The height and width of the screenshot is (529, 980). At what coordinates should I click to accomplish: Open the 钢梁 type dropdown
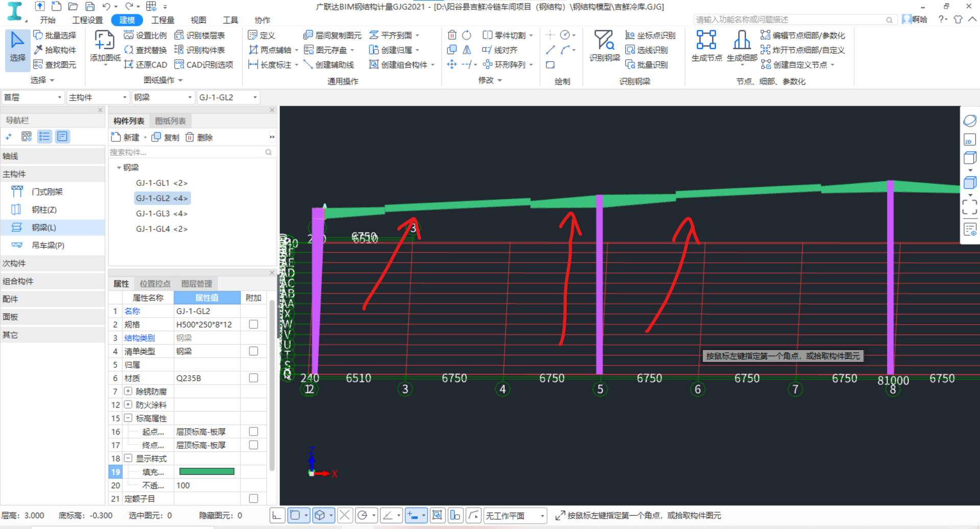pyautogui.click(x=162, y=97)
